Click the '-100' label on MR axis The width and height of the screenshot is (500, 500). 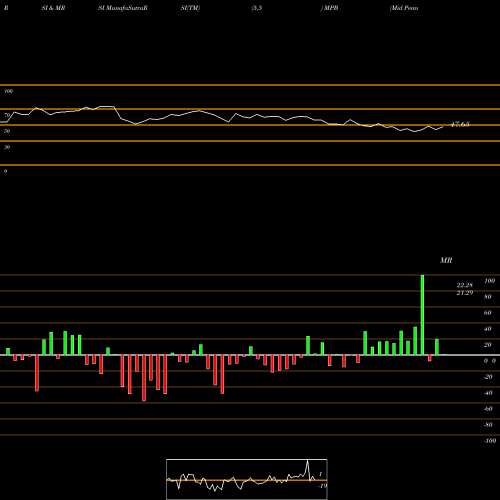click(490, 441)
